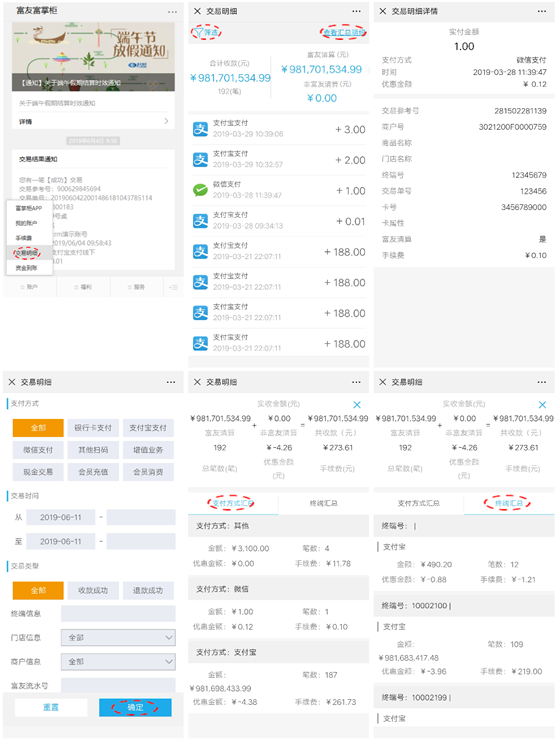Click the WeChat pay transaction icon
This screenshot has height=743, width=558.
tap(200, 190)
